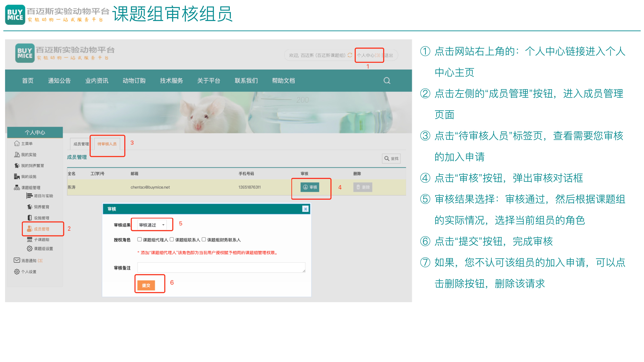
Task: Click the home icon beside 主菜单
Action: point(17,143)
